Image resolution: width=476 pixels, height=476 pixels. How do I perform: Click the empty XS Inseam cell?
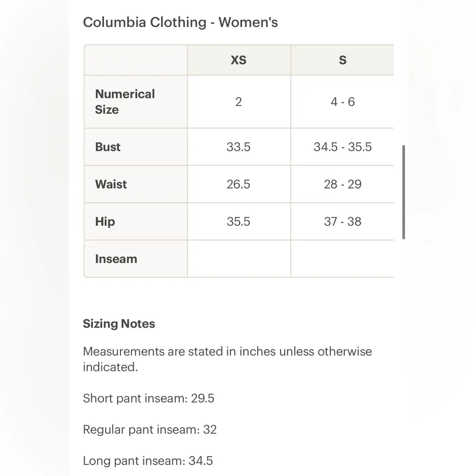(238, 259)
